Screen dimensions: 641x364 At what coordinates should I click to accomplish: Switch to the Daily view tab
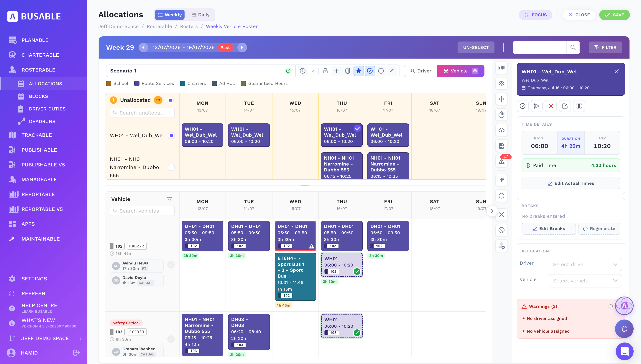pos(200,15)
